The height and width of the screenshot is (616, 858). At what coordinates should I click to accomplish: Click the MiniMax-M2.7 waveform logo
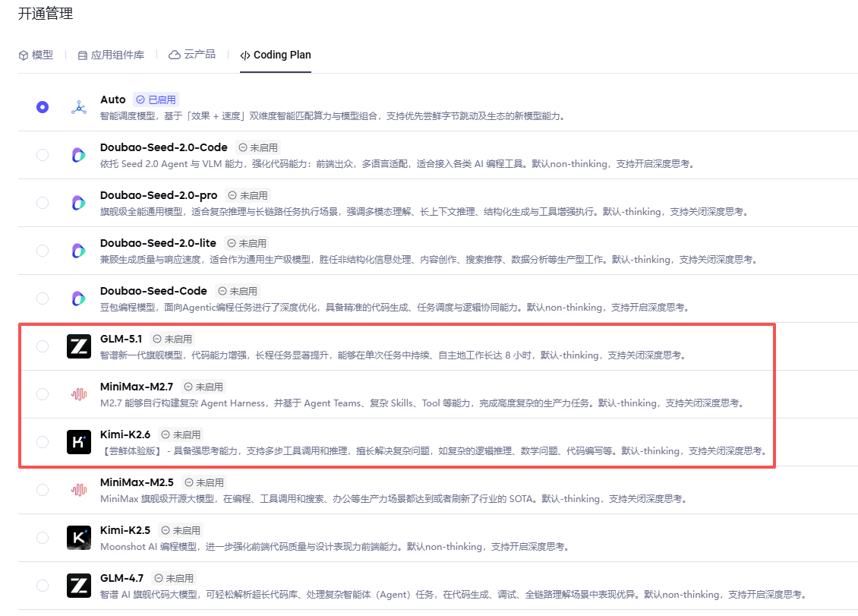click(x=79, y=394)
